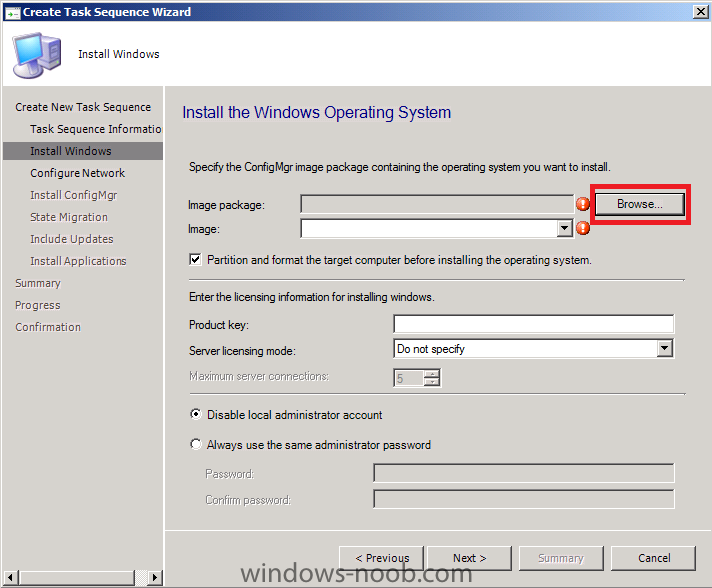This screenshot has width=712, height=588.
Task: Click the Next > button
Action: (x=470, y=558)
